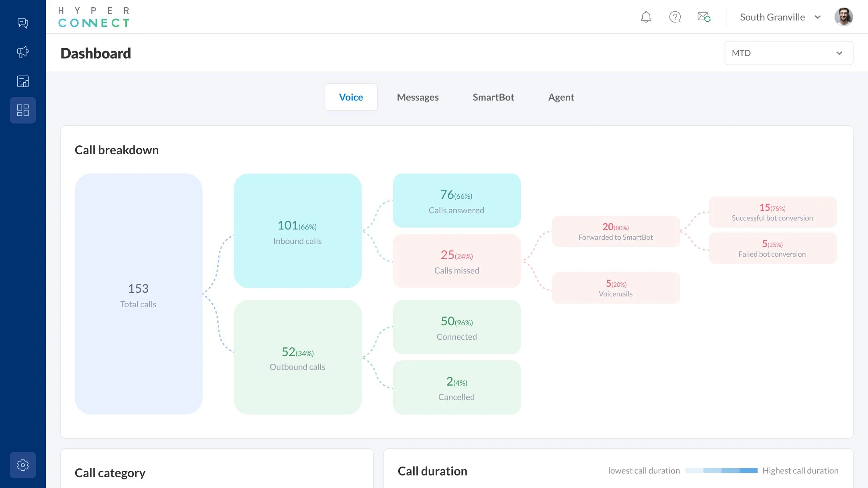868x488 pixels.
Task: Open the chat conversations sidebar icon
Action: click(x=23, y=23)
